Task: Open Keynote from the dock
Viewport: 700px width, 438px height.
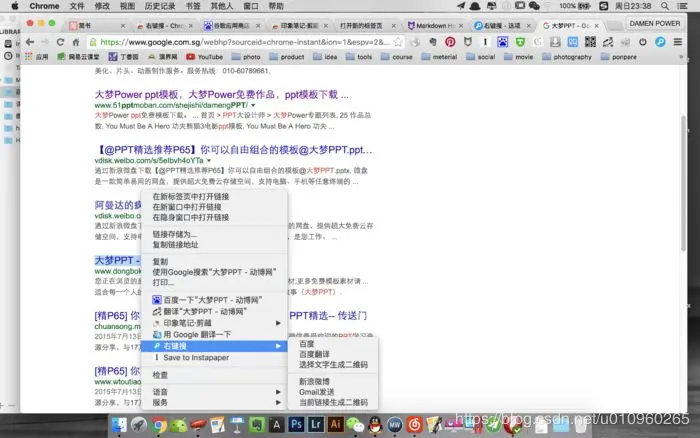Action: pos(237,425)
